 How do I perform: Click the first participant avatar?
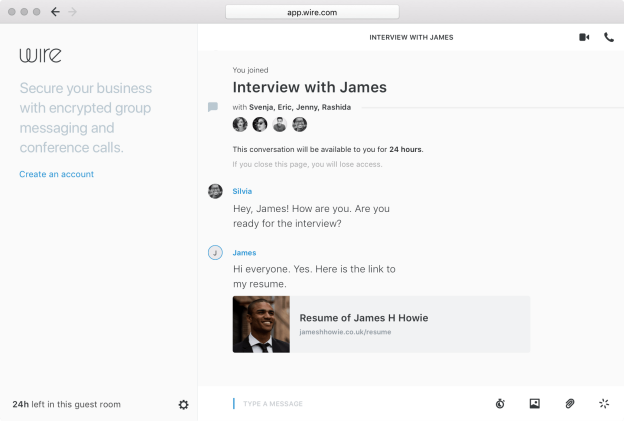(x=240, y=125)
